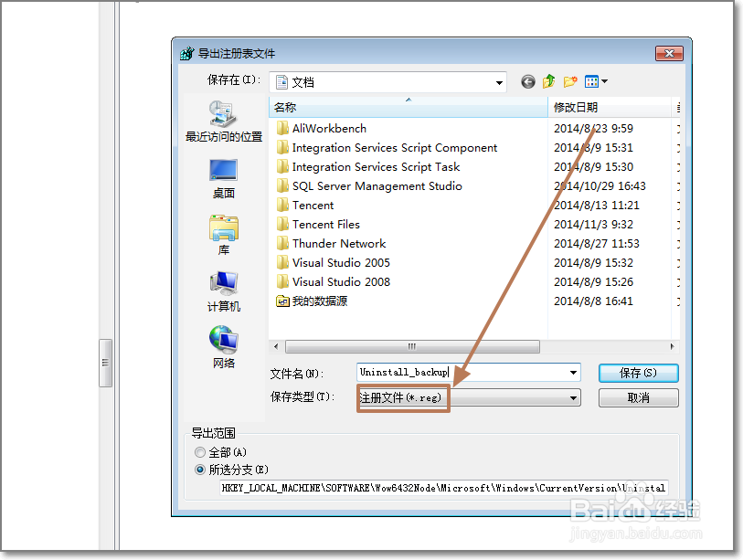Select Integration Services Script Component folder icon
Viewport: 743px width, 560px height.
click(x=282, y=147)
